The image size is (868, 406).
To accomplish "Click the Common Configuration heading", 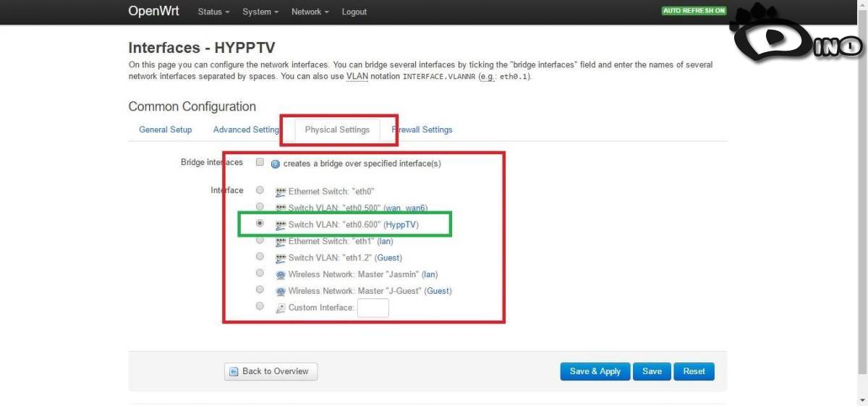I will click(192, 106).
